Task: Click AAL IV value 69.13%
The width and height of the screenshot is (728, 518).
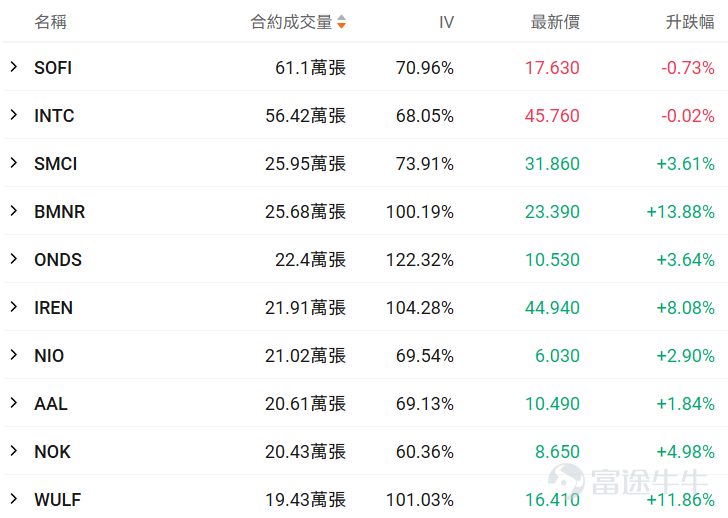Action: 425,404
